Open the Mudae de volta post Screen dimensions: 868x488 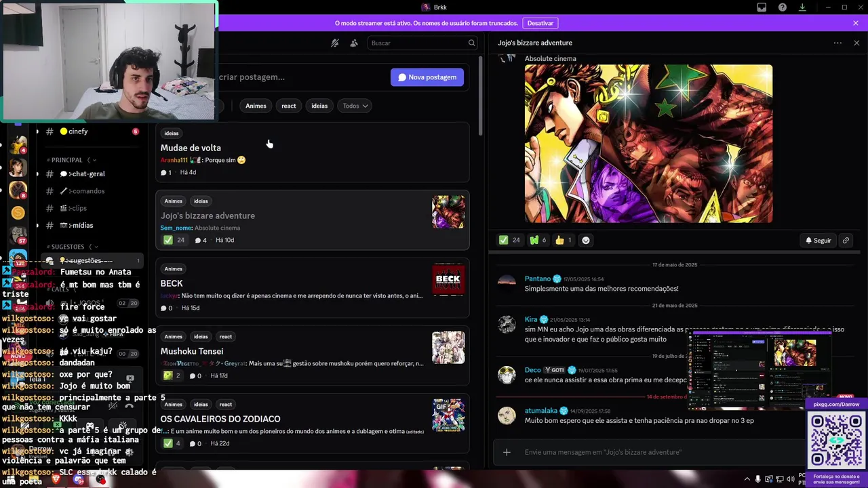point(313,152)
